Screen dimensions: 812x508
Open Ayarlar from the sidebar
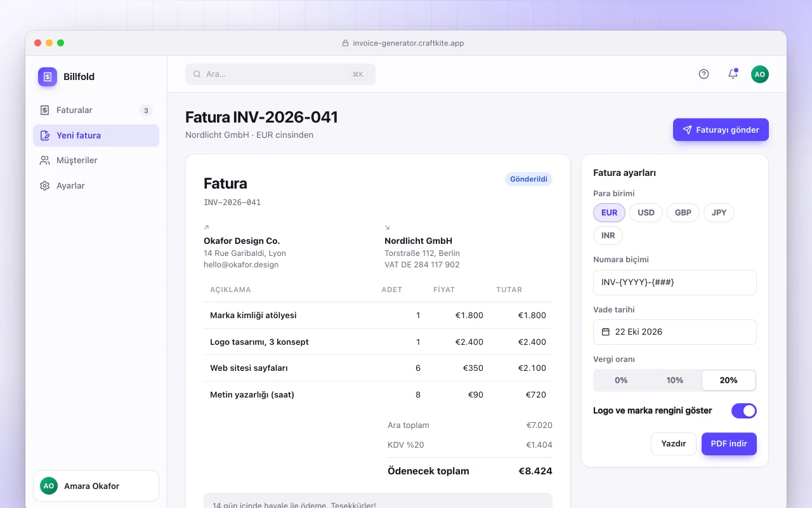tap(96, 186)
